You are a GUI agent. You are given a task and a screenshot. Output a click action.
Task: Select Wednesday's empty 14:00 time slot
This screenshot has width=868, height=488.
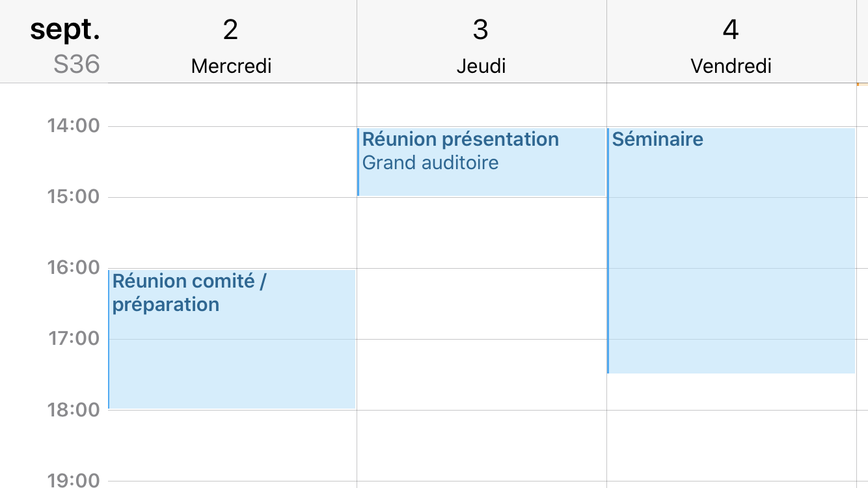tap(232, 161)
